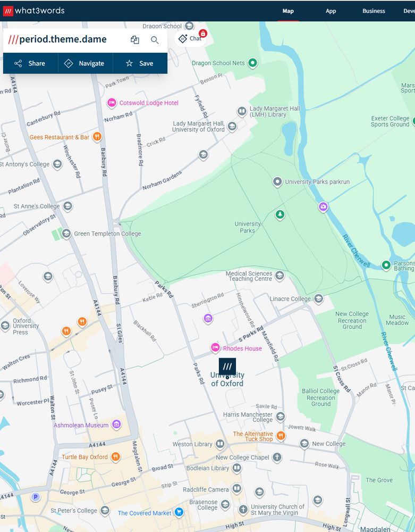415x532 pixels.
Task: Click the blue parking P icon
Action: 36,497
